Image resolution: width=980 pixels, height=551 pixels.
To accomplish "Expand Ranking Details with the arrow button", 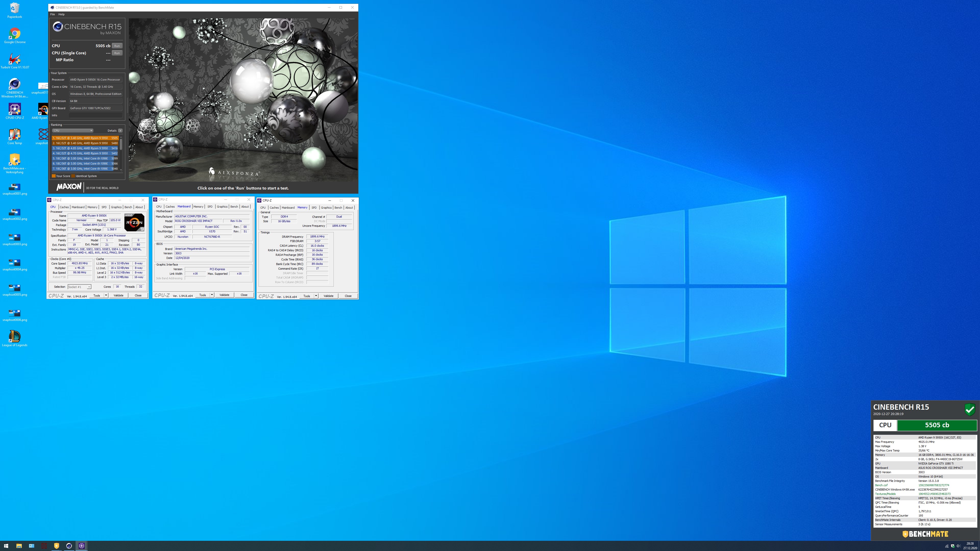I will [x=120, y=130].
